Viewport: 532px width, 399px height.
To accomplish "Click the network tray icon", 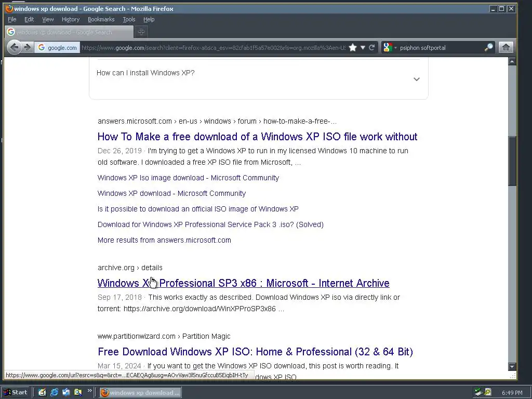I will [x=478, y=392].
